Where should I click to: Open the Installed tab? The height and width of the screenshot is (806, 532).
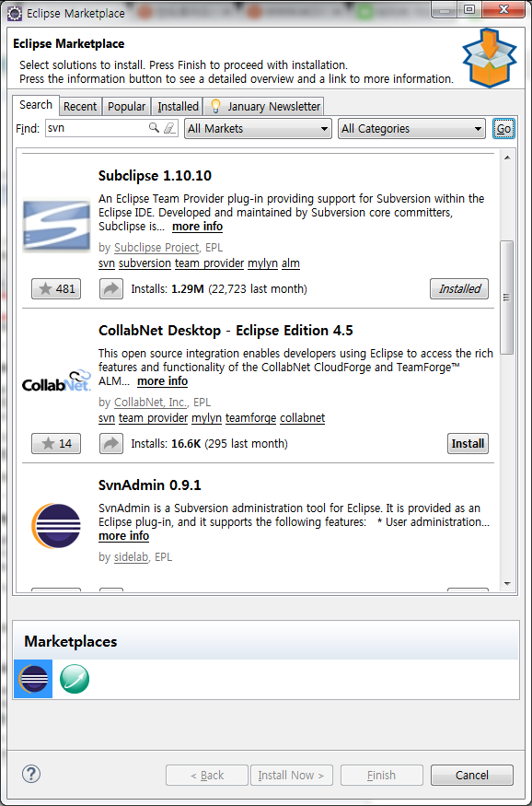178,107
